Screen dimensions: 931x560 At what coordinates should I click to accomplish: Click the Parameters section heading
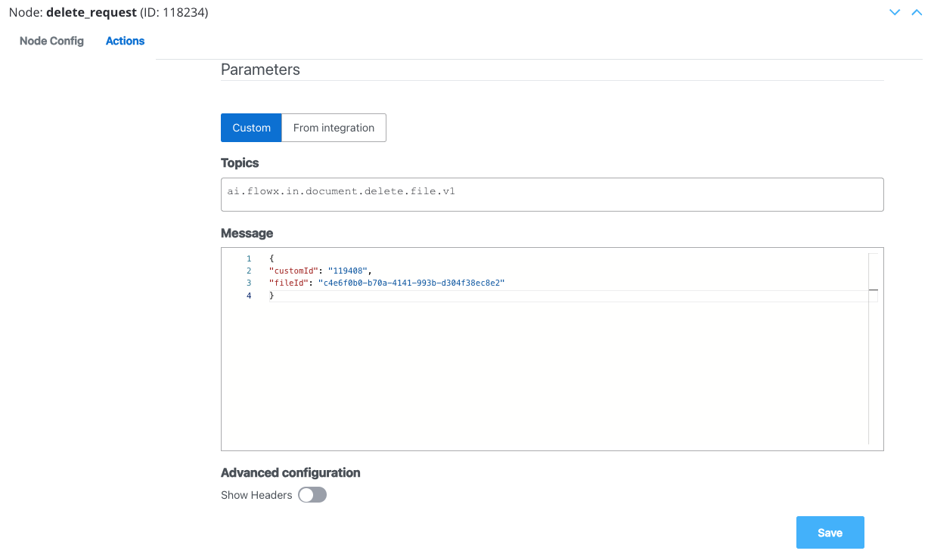(x=260, y=70)
